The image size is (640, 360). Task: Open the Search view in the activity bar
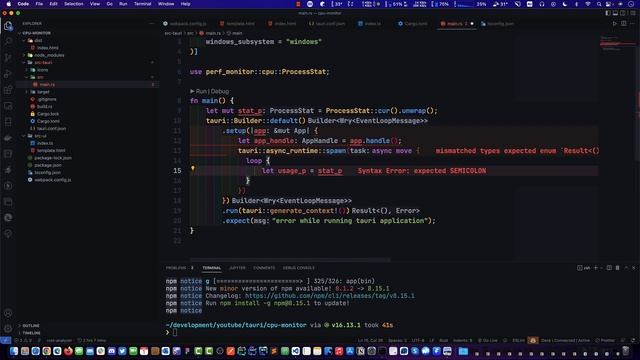(x=8, y=42)
